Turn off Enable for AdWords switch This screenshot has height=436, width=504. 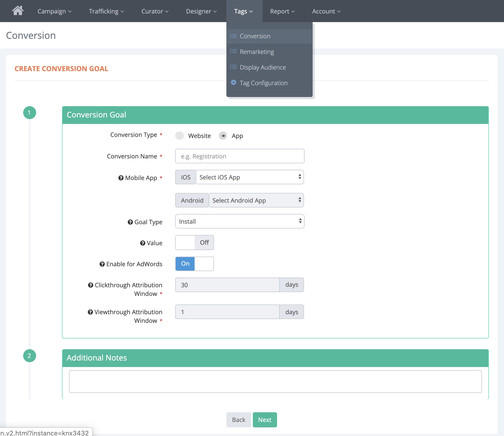pos(194,264)
